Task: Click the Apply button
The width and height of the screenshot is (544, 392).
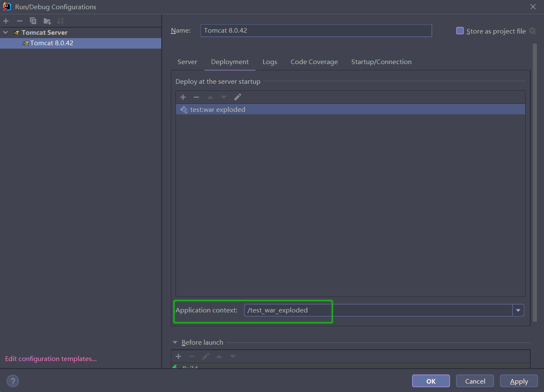Action: tap(519, 381)
